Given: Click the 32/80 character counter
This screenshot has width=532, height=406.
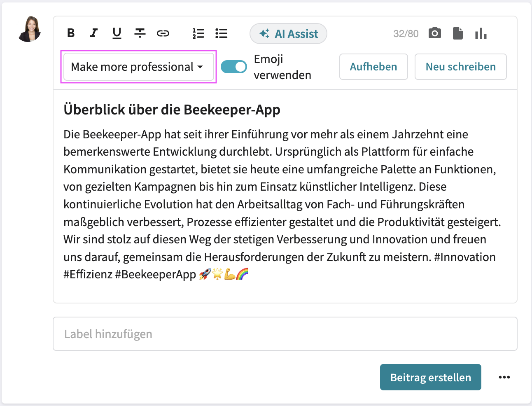Looking at the screenshot, I should 406,33.
